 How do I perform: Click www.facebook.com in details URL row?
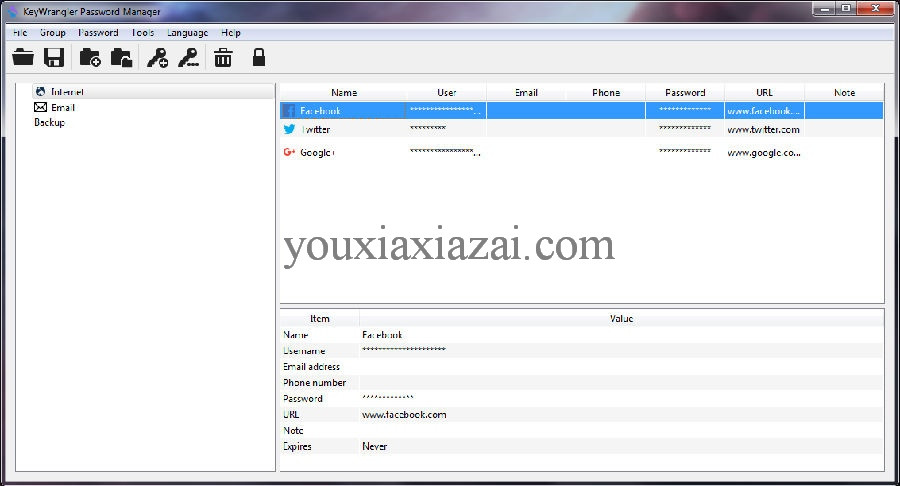click(x=404, y=414)
